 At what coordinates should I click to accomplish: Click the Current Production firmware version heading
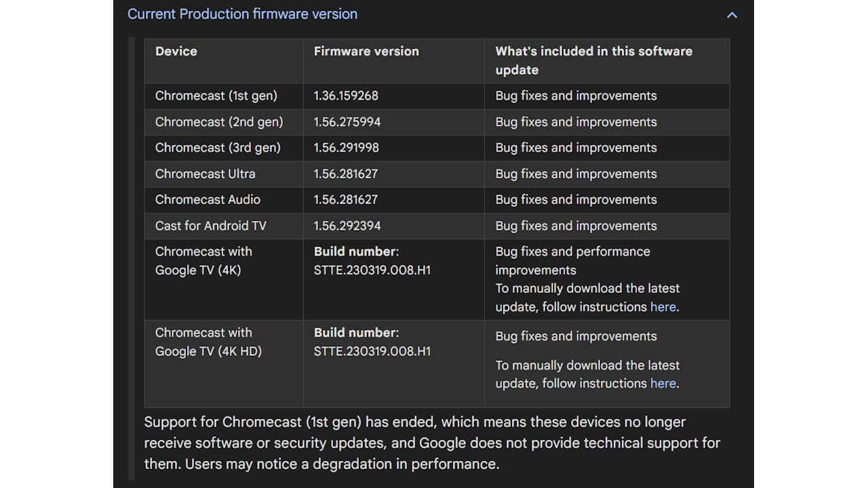[x=243, y=14]
